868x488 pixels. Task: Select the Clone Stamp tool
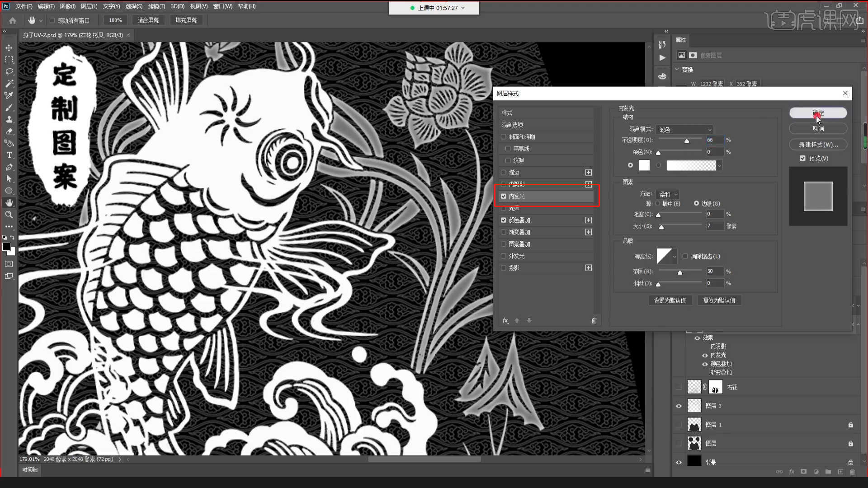[9, 119]
